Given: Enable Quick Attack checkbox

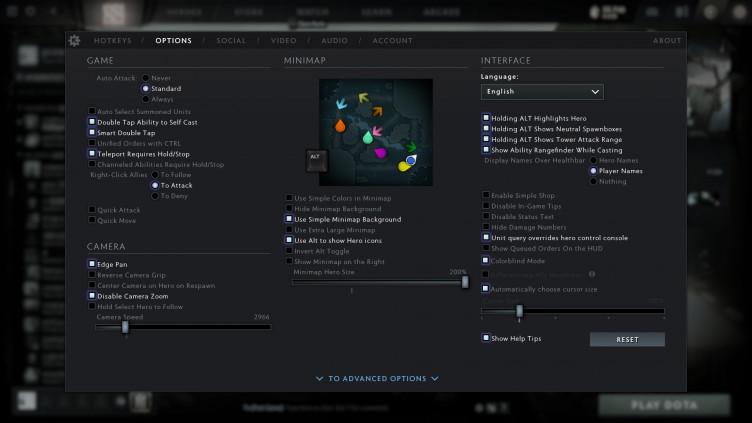Looking at the screenshot, I should click(93, 210).
